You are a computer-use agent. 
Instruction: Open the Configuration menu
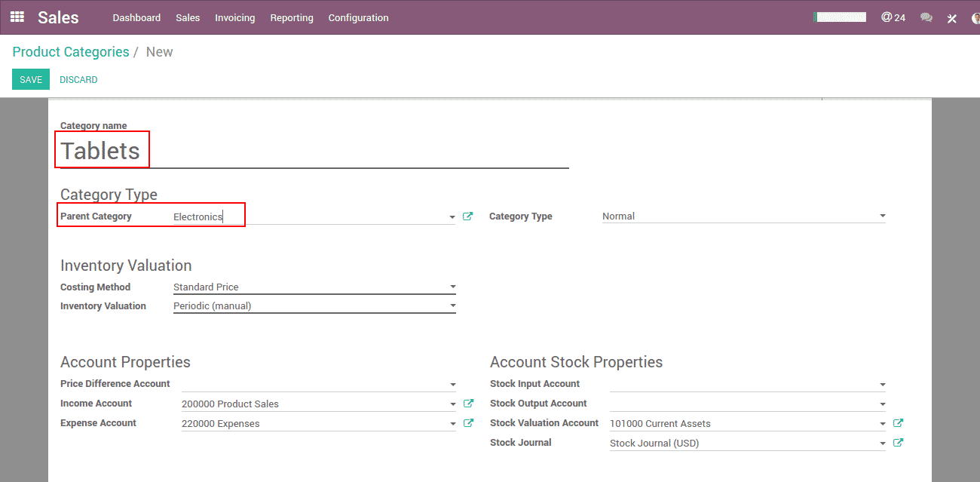358,17
